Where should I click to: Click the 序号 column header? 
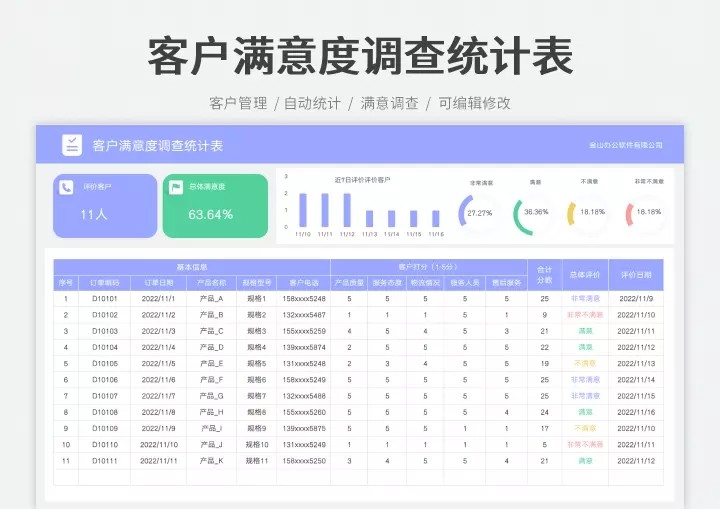66,283
